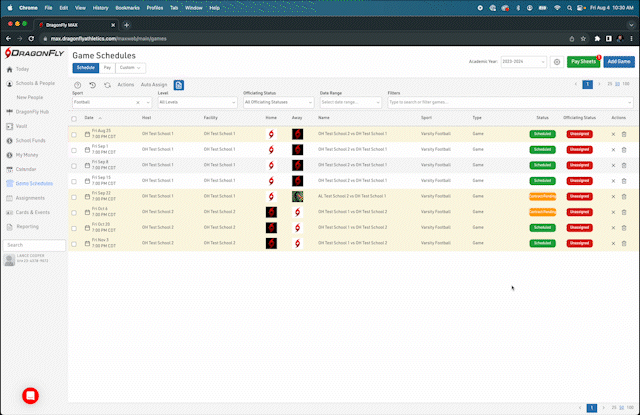Check the Fri Sep 1 game checkbox

click(73, 149)
